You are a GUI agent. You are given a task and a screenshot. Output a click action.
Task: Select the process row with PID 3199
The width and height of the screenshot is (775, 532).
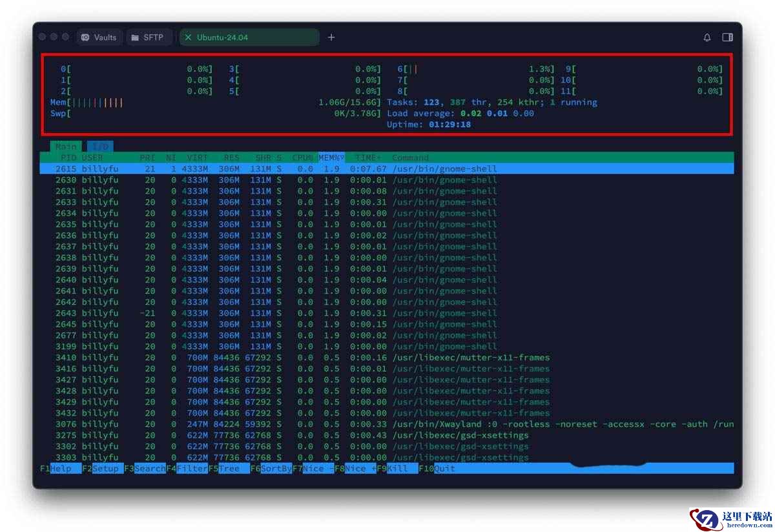pos(387,346)
